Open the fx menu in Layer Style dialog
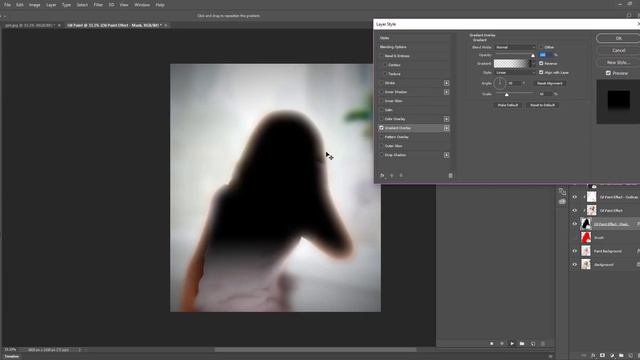 382,176
